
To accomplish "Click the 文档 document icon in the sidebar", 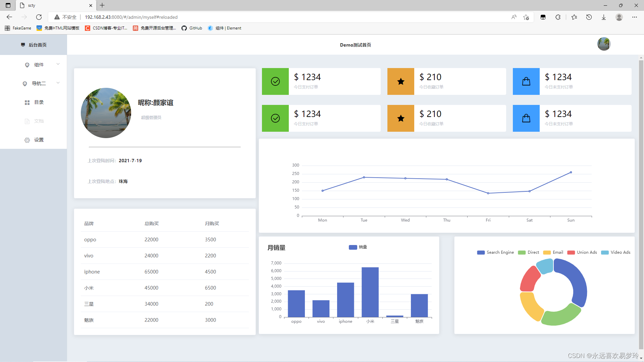I will [x=27, y=121].
